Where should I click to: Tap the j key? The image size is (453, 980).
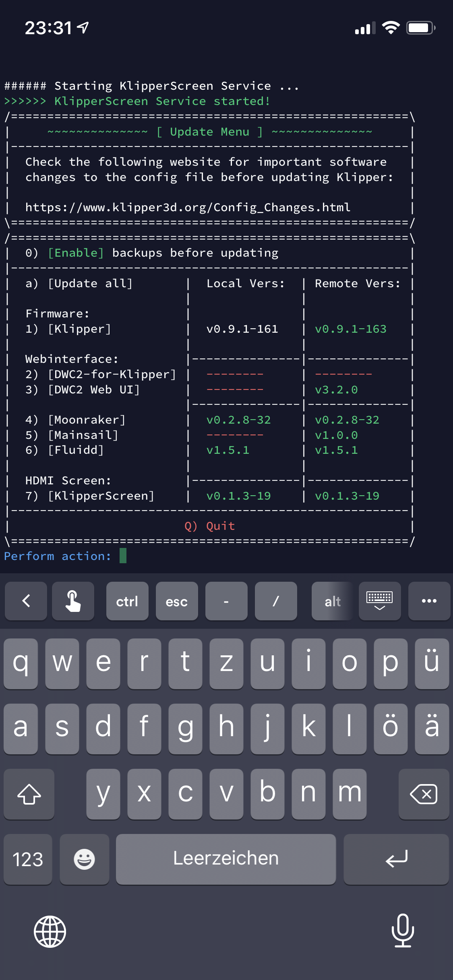pos(267,729)
